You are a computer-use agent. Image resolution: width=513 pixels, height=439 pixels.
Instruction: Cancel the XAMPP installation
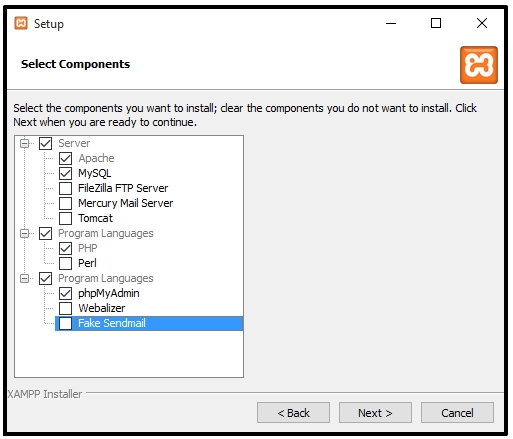(457, 413)
